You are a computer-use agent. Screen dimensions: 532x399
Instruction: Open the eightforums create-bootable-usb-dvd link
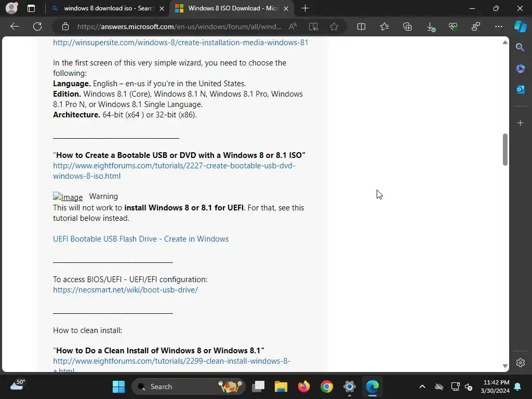tap(174, 170)
